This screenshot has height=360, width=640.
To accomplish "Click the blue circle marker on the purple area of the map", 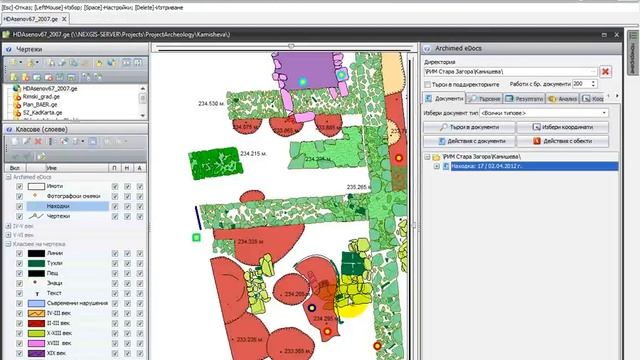I will point(302,82).
